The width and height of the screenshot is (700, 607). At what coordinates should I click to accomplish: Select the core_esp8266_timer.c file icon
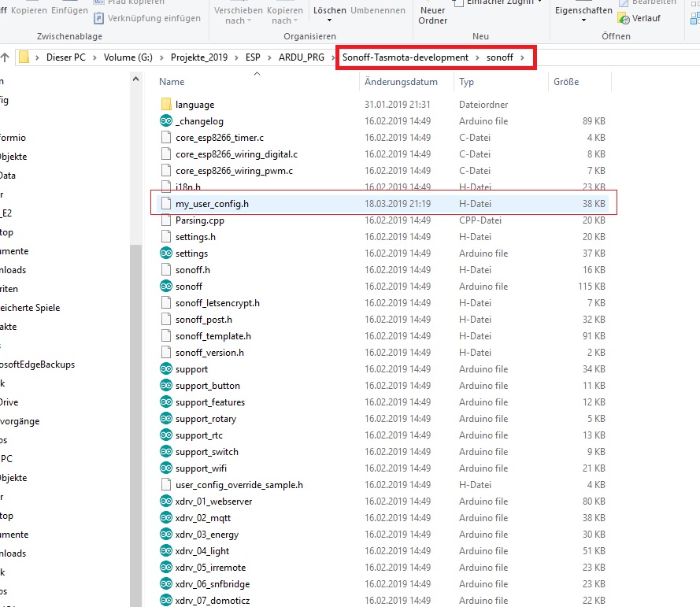tap(166, 138)
